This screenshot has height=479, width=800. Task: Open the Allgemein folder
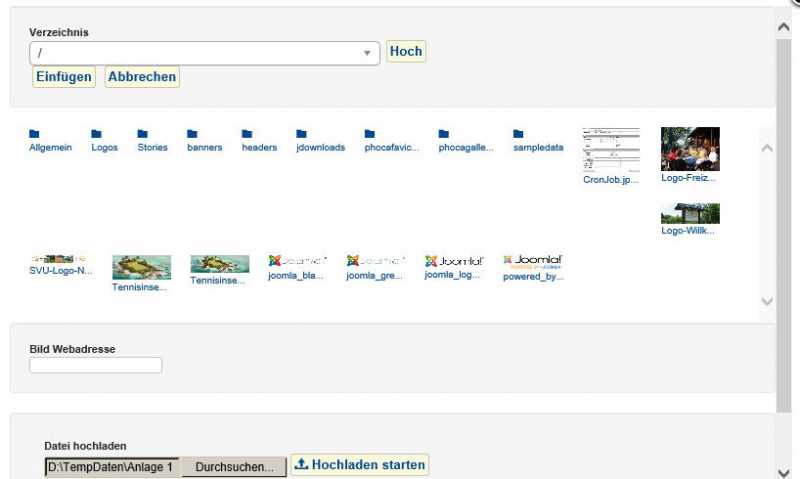click(x=50, y=140)
